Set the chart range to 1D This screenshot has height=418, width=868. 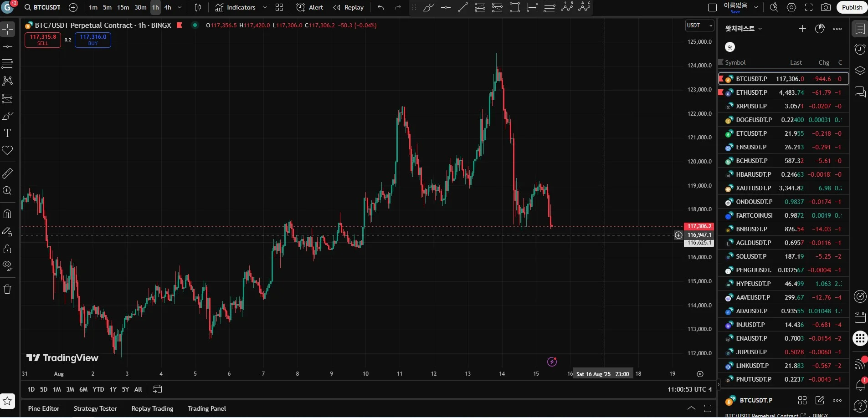tap(31, 389)
